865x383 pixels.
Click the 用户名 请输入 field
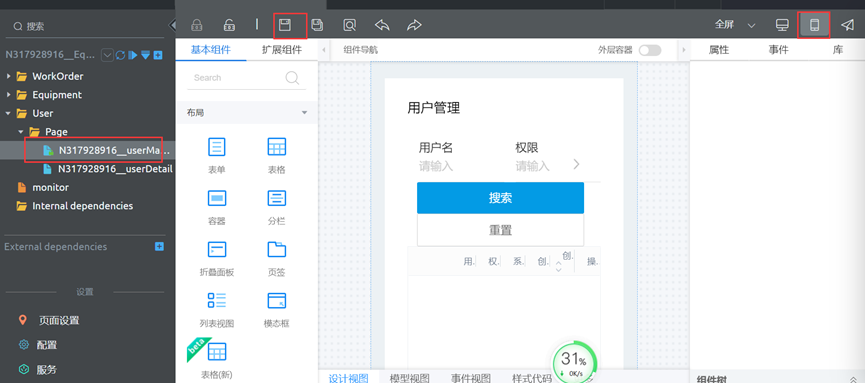pyautogui.click(x=435, y=166)
